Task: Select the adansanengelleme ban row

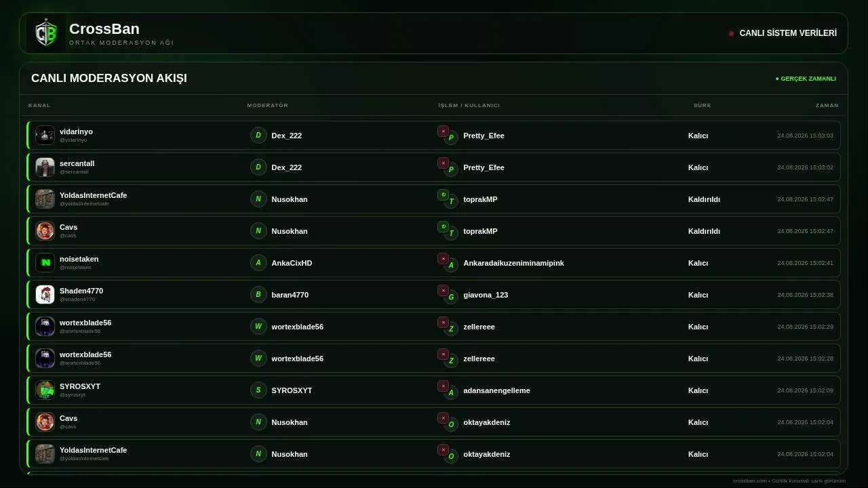Action: click(x=433, y=390)
